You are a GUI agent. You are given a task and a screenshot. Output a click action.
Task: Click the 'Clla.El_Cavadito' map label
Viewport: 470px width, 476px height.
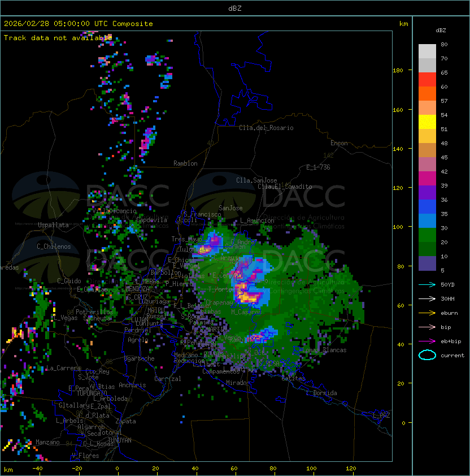pyautogui.click(x=285, y=187)
